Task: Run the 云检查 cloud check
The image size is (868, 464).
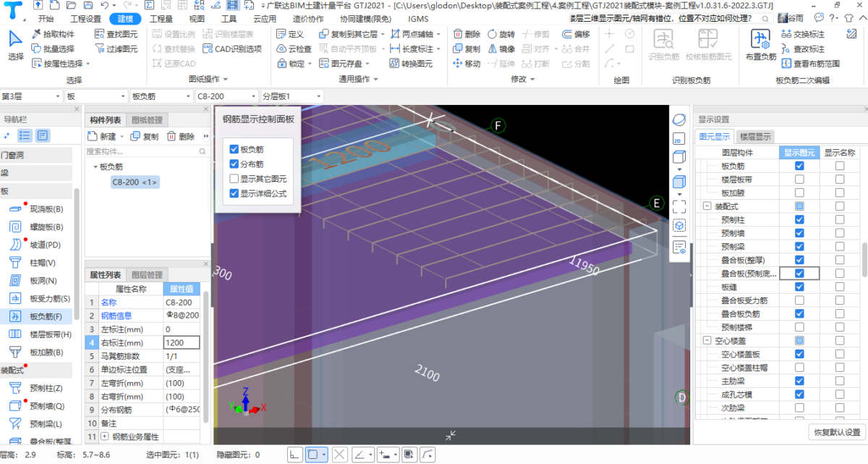Action: pos(294,48)
